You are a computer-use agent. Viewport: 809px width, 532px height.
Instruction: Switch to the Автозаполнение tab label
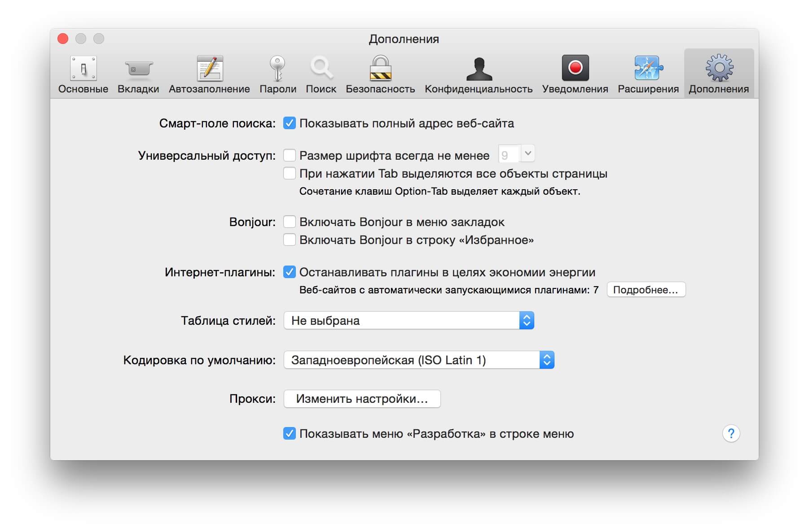pyautogui.click(x=209, y=89)
